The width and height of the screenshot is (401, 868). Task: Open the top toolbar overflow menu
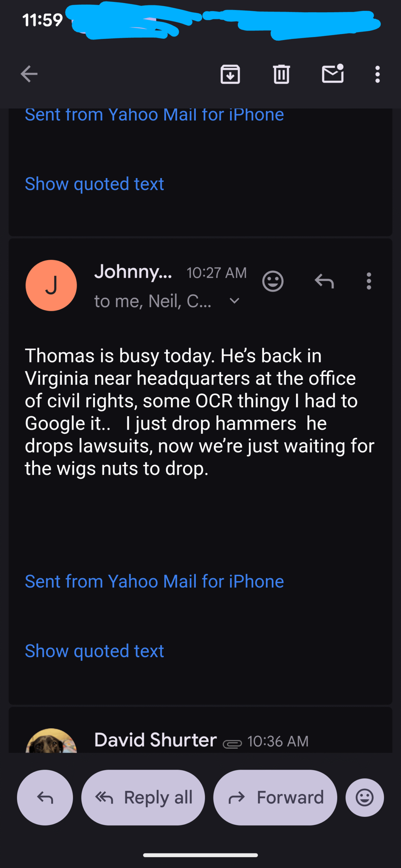click(377, 74)
